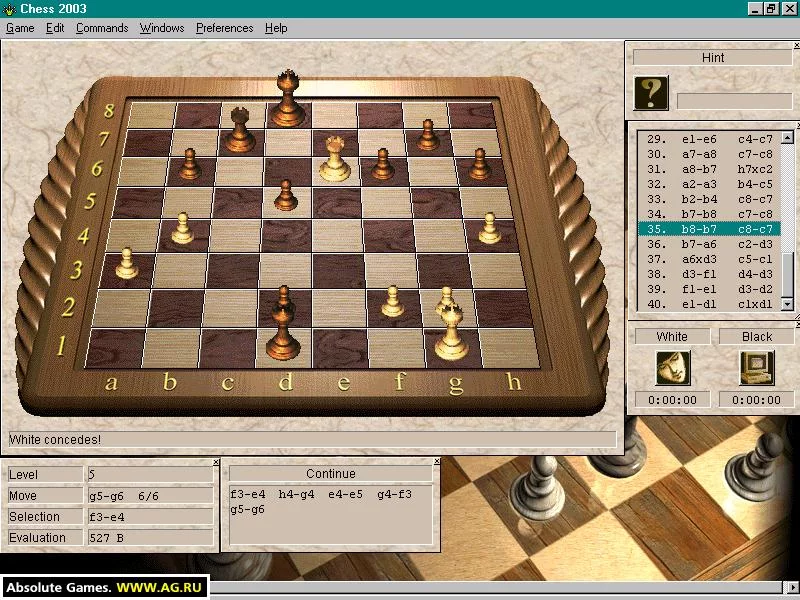
Task: Select the white king on g1
Action: (452, 332)
